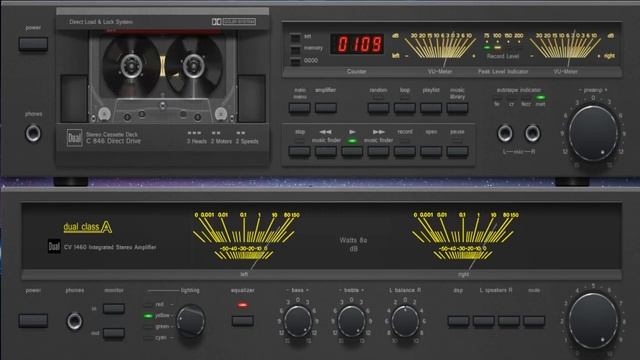Toggle random playback button

pyautogui.click(x=378, y=108)
